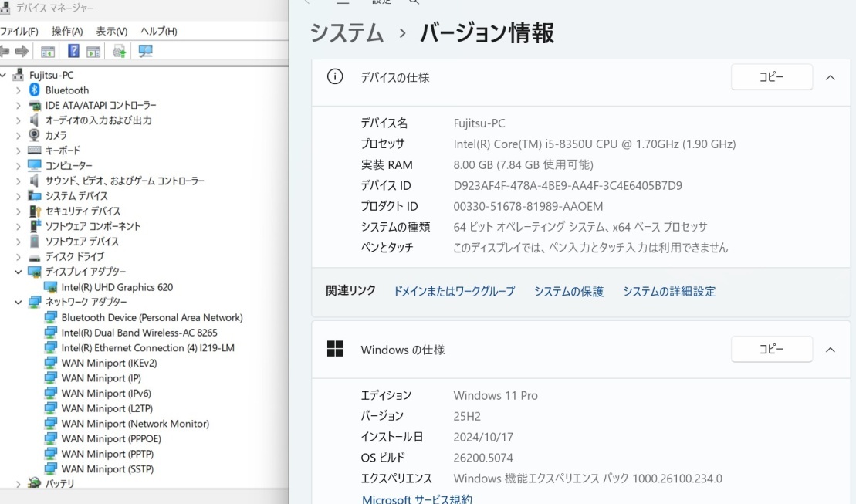Open the システムの詳細設定 link
Image resolution: width=856 pixels, height=504 pixels.
click(669, 291)
